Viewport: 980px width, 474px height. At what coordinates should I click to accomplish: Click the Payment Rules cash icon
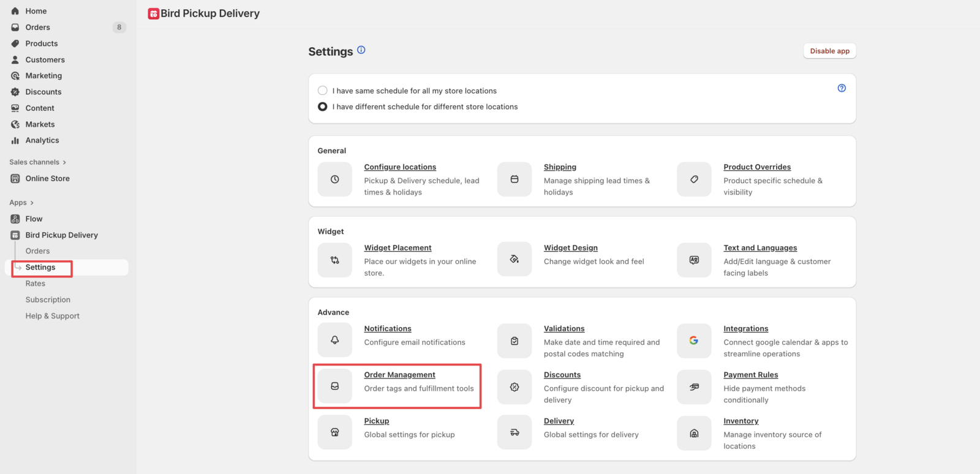694,387
